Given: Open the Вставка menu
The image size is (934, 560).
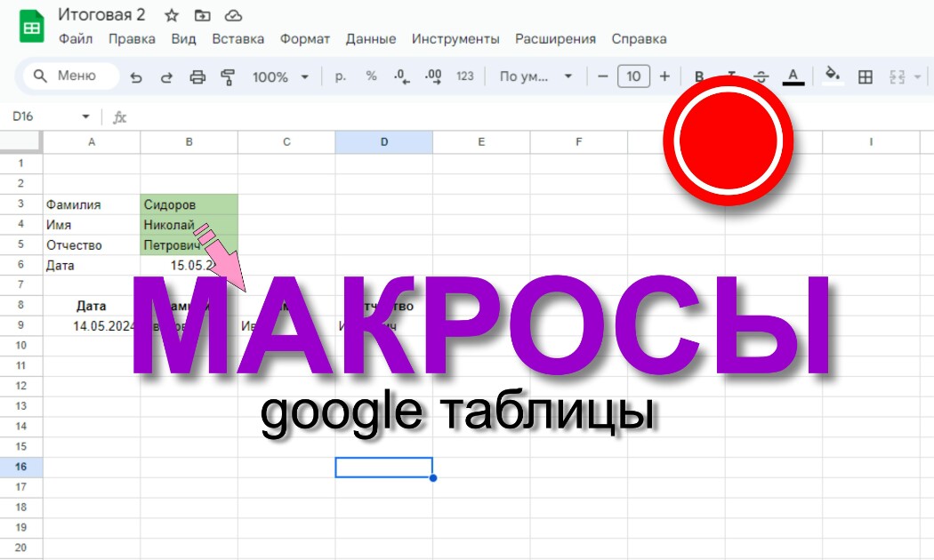Looking at the screenshot, I should pos(238,39).
